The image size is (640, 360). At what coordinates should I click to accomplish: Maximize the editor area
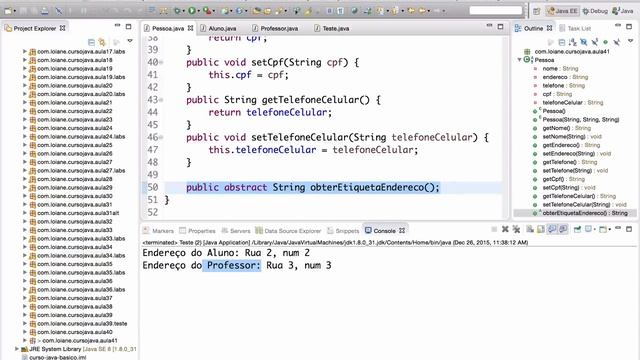click(500, 27)
